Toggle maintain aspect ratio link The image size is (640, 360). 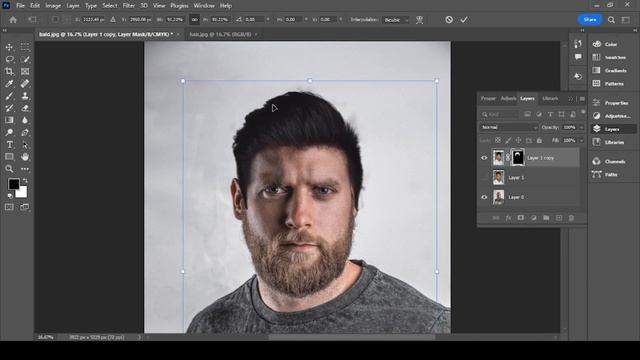click(x=195, y=20)
